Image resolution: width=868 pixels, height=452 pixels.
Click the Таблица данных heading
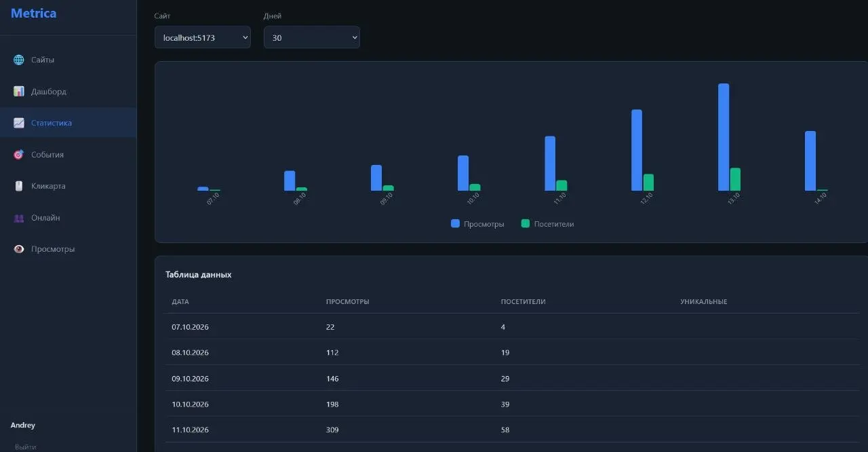(199, 275)
